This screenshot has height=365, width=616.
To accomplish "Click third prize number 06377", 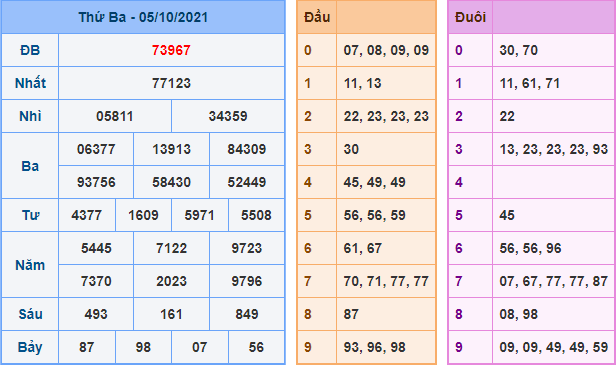I will [96, 149].
